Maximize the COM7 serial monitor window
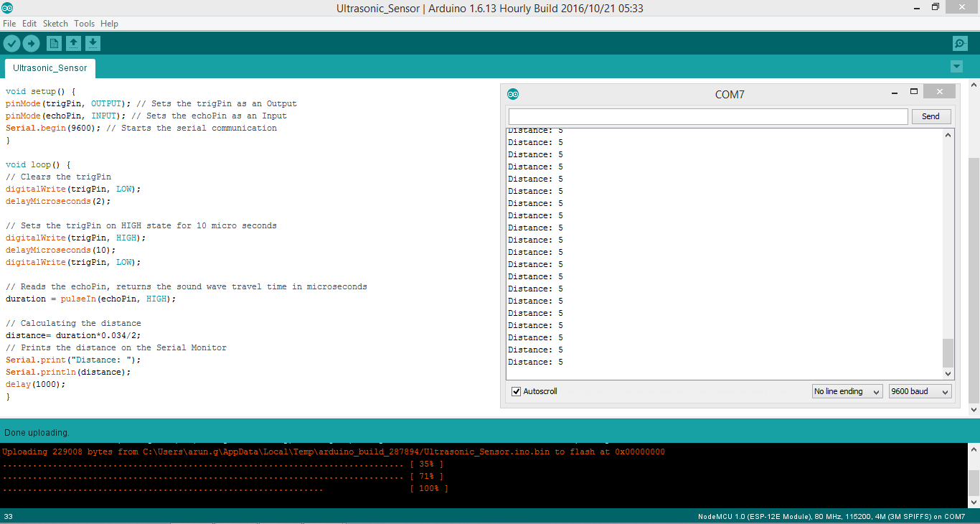 [914, 92]
